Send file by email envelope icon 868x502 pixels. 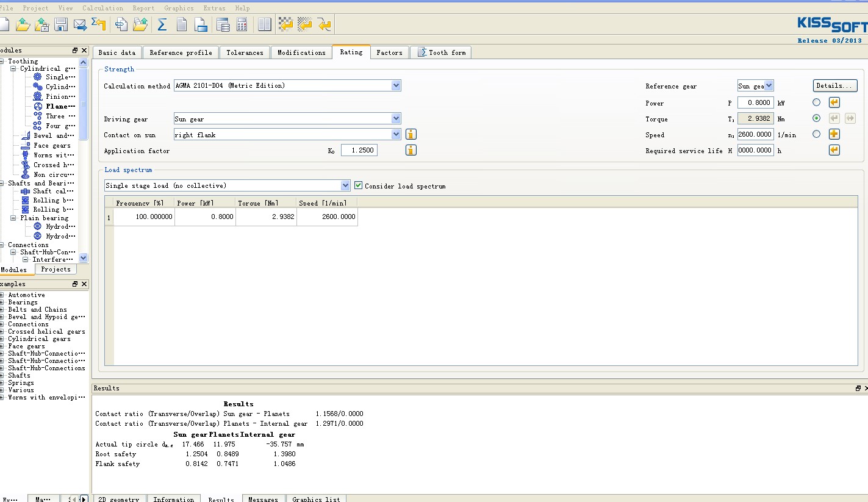click(80, 24)
